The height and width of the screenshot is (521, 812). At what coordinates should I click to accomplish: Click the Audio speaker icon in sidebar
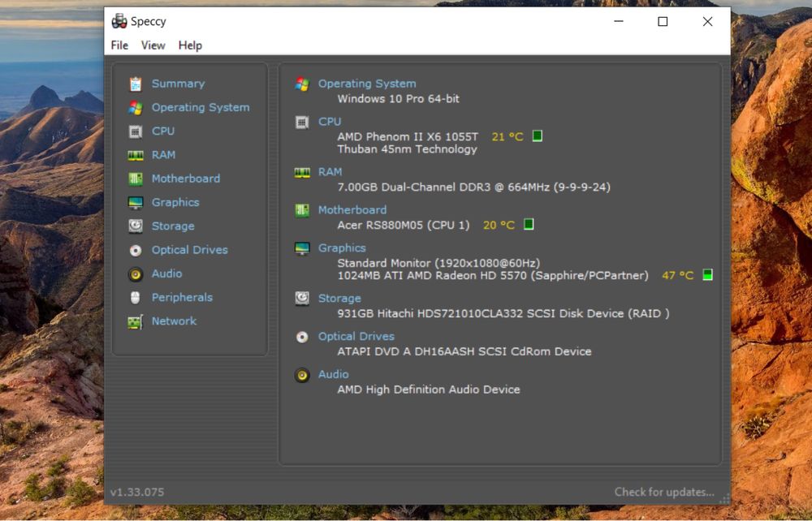click(x=135, y=274)
